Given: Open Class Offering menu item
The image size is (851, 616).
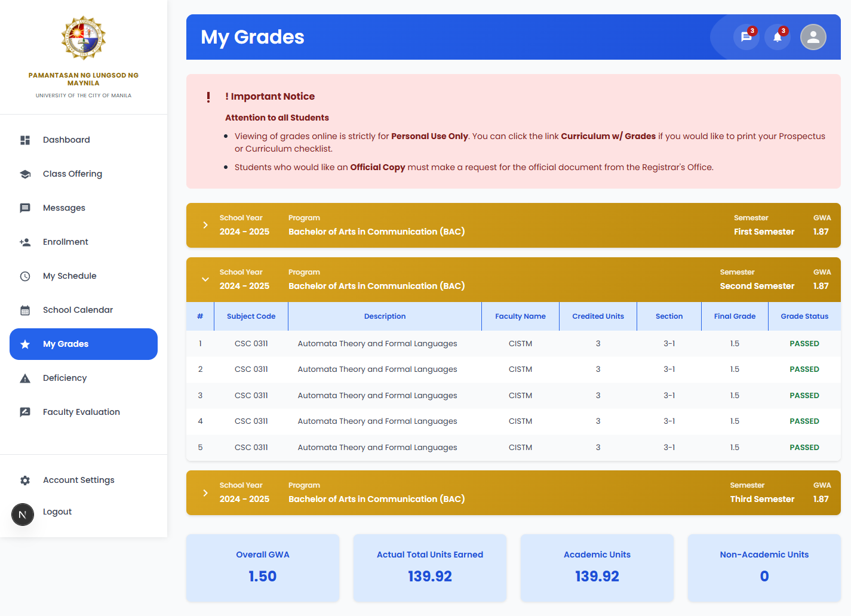Looking at the screenshot, I should point(84,174).
